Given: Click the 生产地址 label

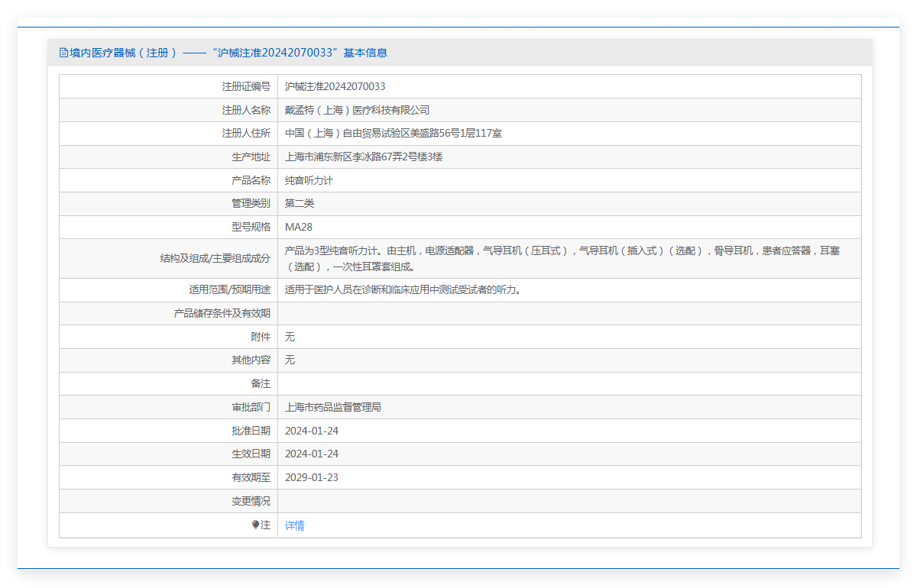Looking at the screenshot, I should 251,157.
